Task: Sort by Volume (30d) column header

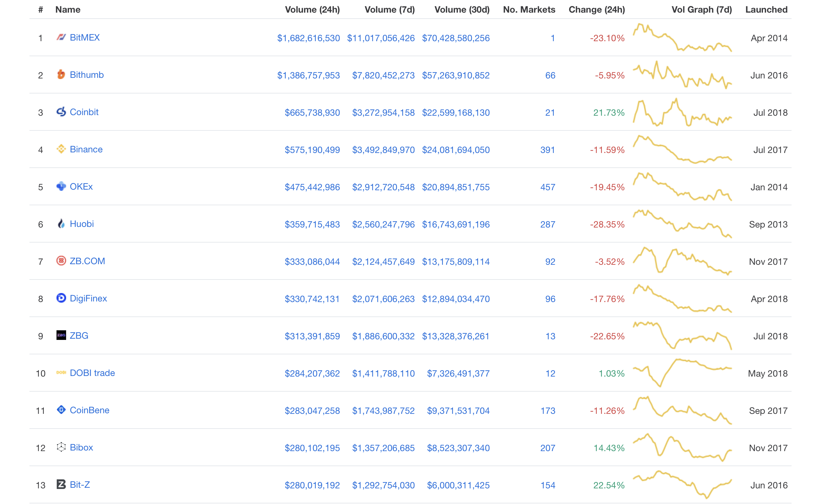Action: tap(462, 10)
